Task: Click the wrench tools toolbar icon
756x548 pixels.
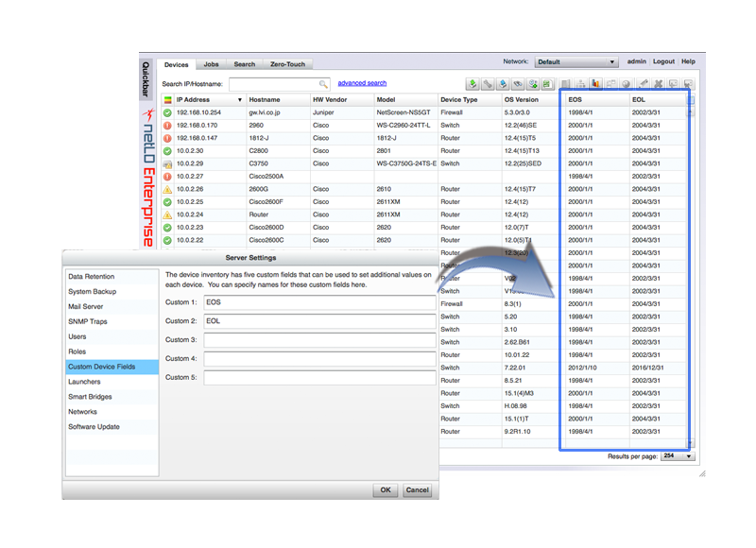Action: click(x=488, y=84)
